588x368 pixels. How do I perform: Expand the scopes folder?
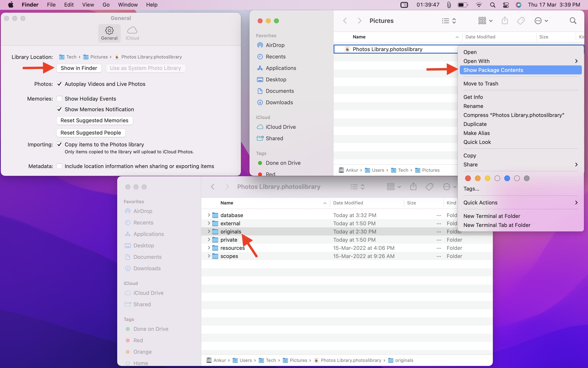click(x=209, y=256)
